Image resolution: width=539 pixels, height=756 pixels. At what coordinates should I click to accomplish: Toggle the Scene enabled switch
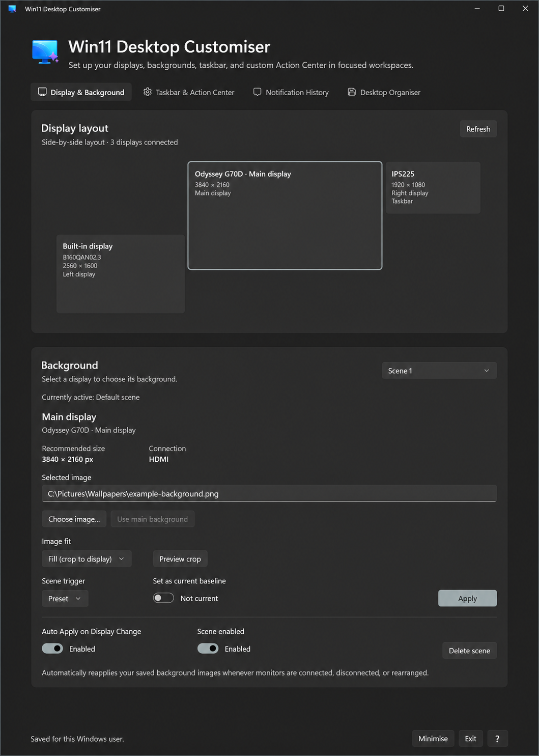pos(208,649)
